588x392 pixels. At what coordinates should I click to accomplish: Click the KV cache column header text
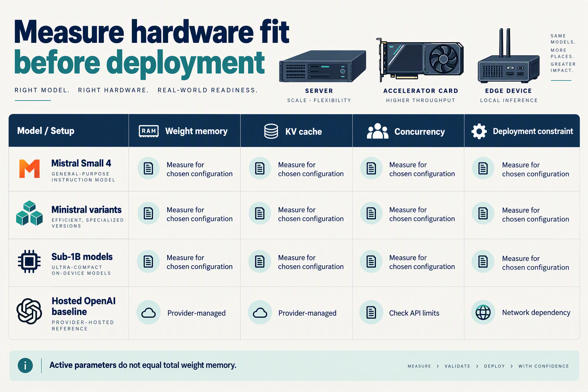304,132
